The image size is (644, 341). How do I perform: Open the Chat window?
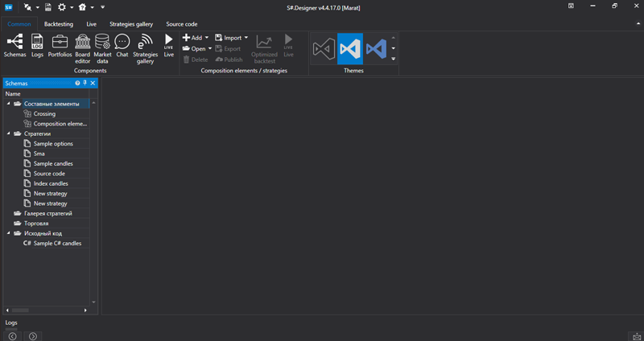coord(122,45)
